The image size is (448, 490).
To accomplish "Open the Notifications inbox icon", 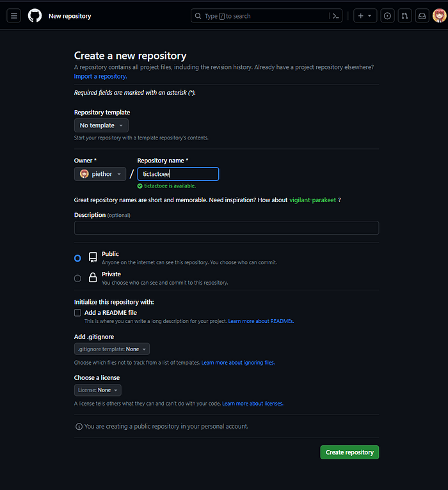I will [422, 16].
